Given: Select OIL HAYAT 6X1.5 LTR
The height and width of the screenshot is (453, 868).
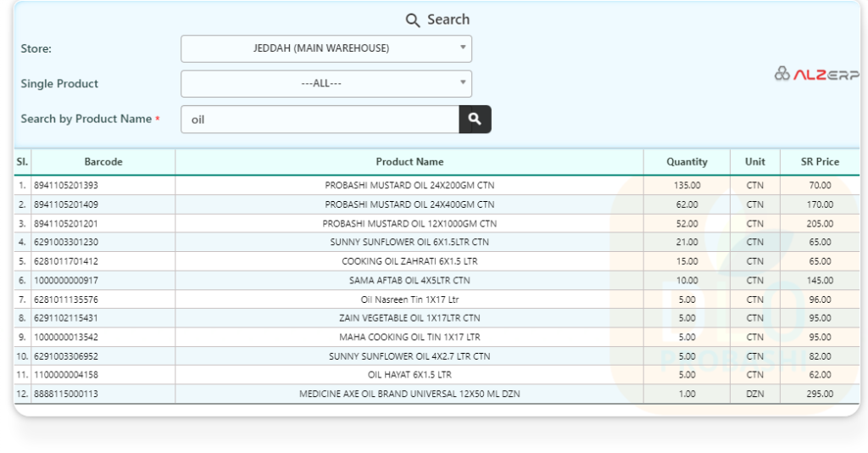Looking at the screenshot, I should tap(409, 375).
